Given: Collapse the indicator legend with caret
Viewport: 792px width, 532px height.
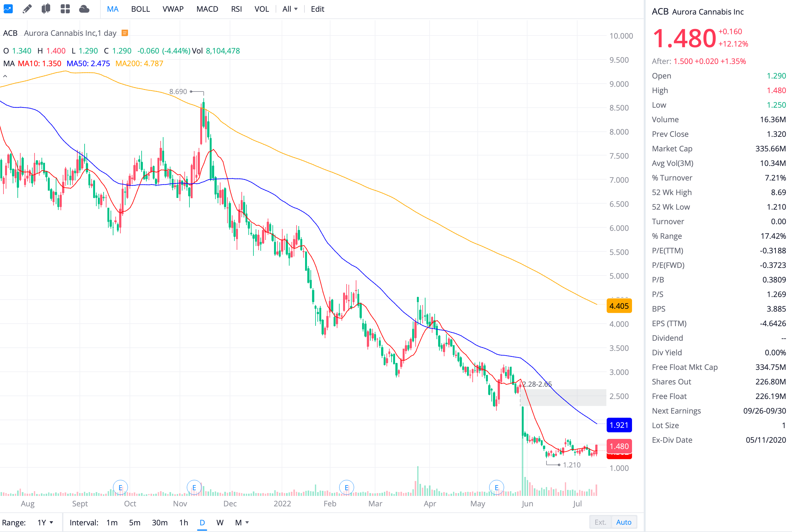Looking at the screenshot, I should [5, 76].
